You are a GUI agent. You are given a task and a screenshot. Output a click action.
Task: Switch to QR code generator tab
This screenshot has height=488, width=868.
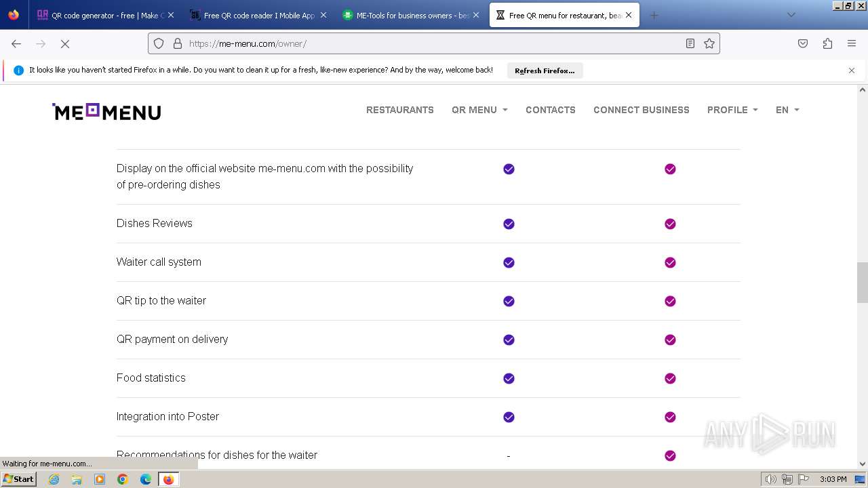tap(105, 15)
